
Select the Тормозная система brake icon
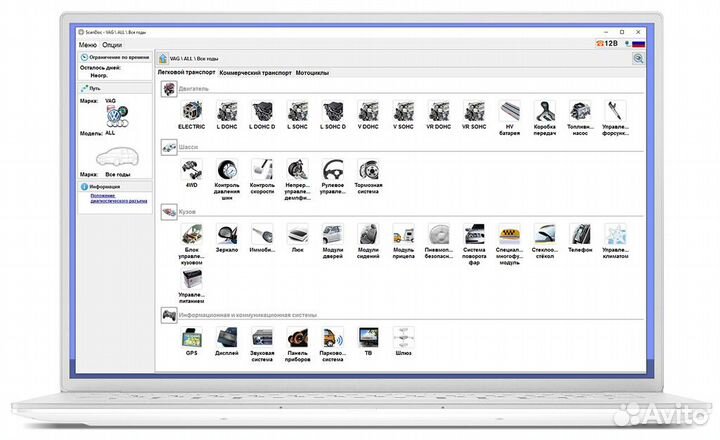point(369,170)
